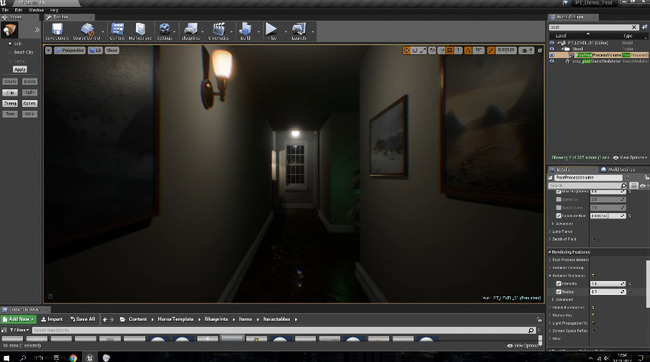Viewport: 650px width, 362px height.
Task: Open the Lit view mode dropdown
Action: click(x=95, y=50)
